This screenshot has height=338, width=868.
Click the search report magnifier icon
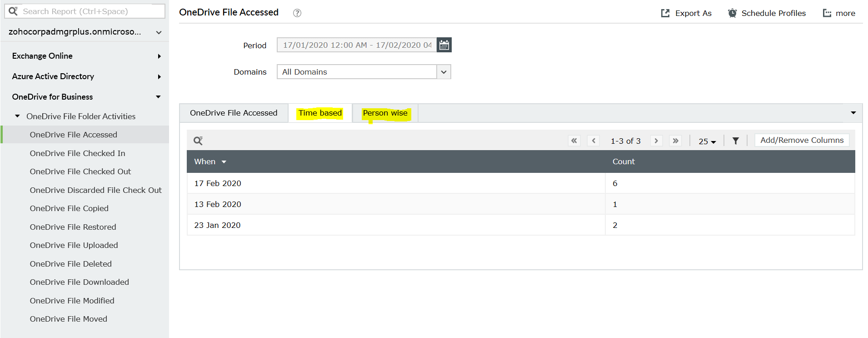[13, 11]
